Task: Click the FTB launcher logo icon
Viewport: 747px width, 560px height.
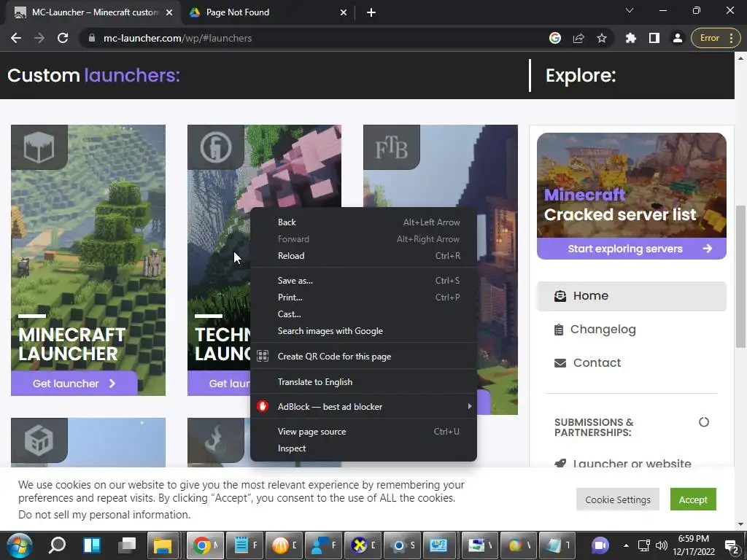Action: [392, 147]
